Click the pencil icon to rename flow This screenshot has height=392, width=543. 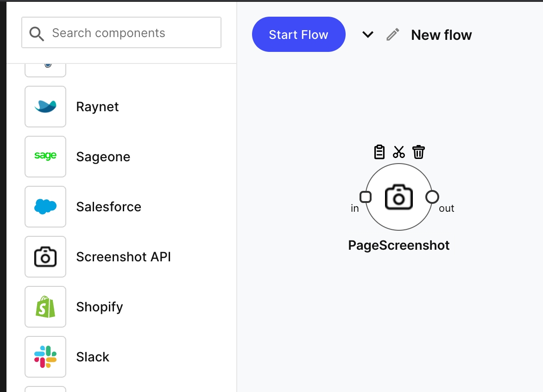click(x=393, y=35)
